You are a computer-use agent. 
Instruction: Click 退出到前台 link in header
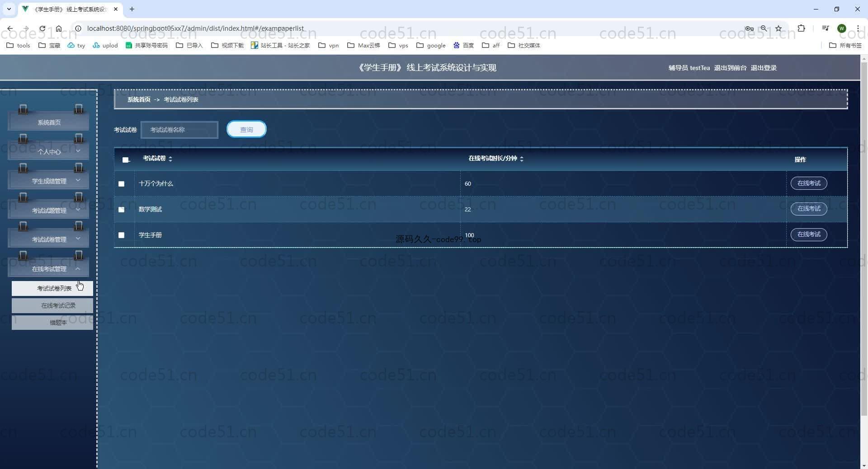(x=730, y=68)
